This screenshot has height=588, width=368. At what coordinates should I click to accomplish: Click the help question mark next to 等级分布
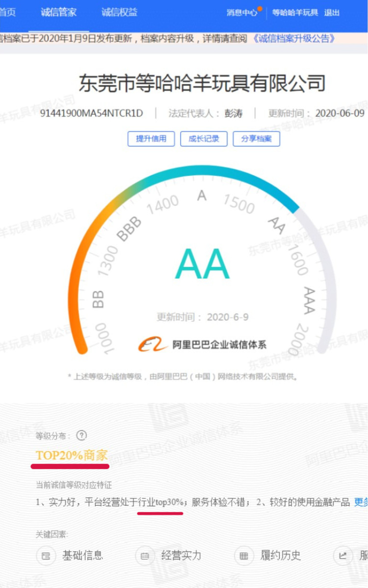[x=81, y=435]
